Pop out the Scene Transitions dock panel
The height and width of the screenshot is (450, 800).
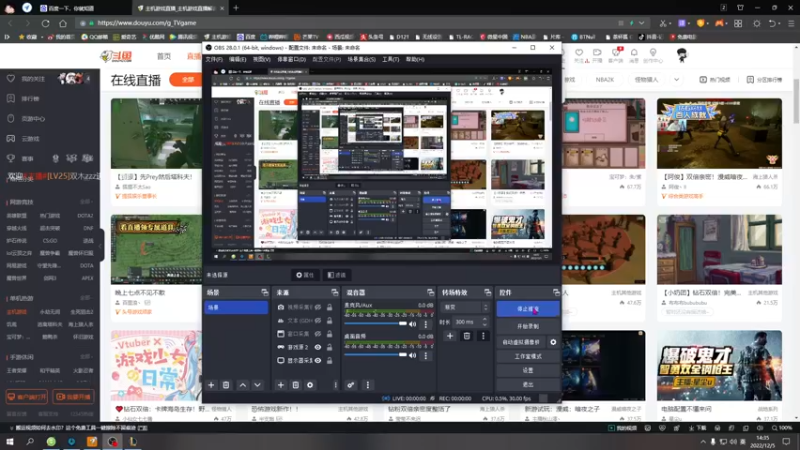click(x=487, y=292)
